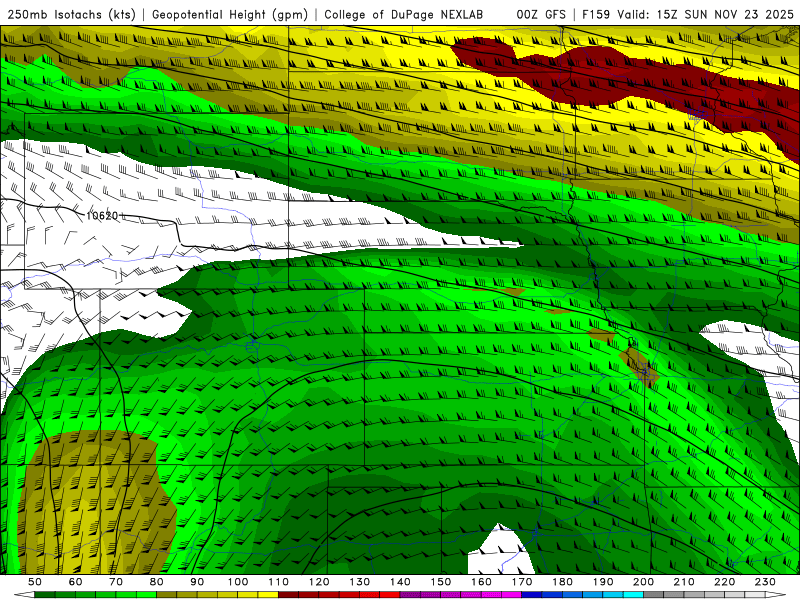
Task: Click the '00Z GFS' model run label
Action: pos(541,14)
